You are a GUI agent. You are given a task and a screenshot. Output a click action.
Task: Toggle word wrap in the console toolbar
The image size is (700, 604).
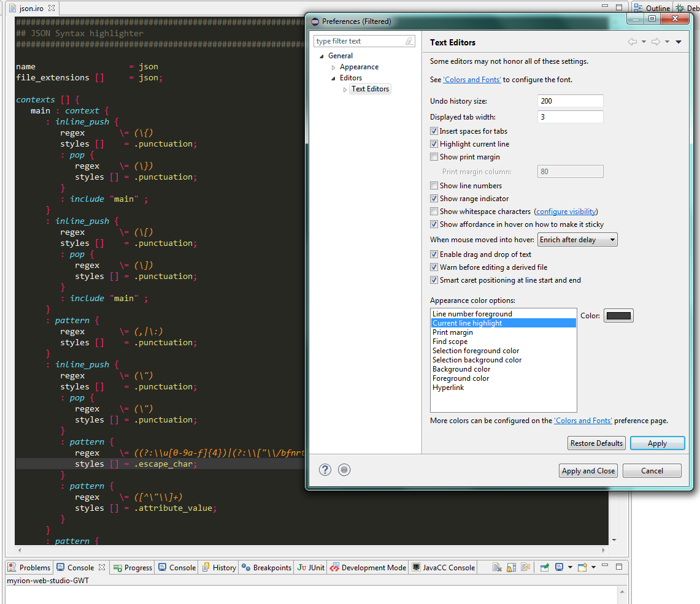tap(525, 568)
